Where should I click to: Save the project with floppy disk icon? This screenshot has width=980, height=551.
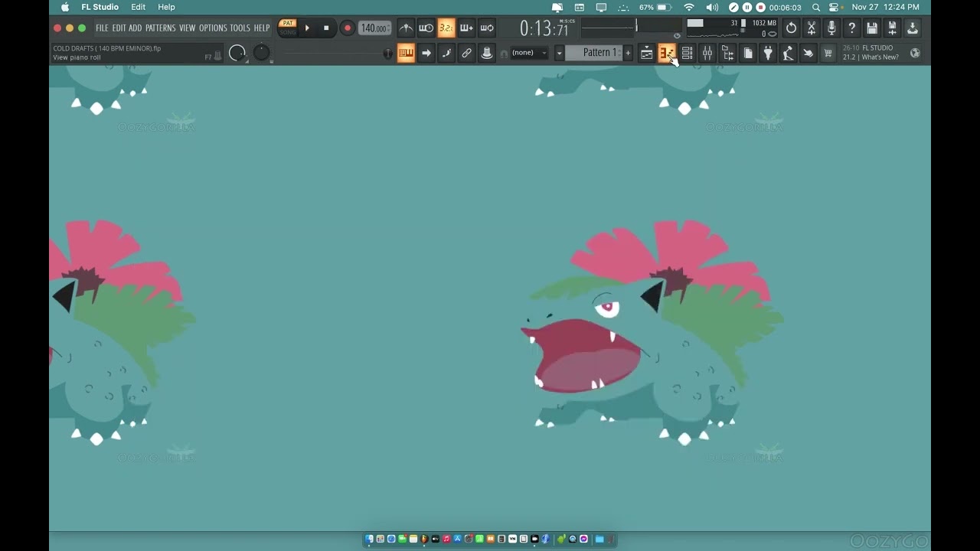pyautogui.click(x=872, y=28)
